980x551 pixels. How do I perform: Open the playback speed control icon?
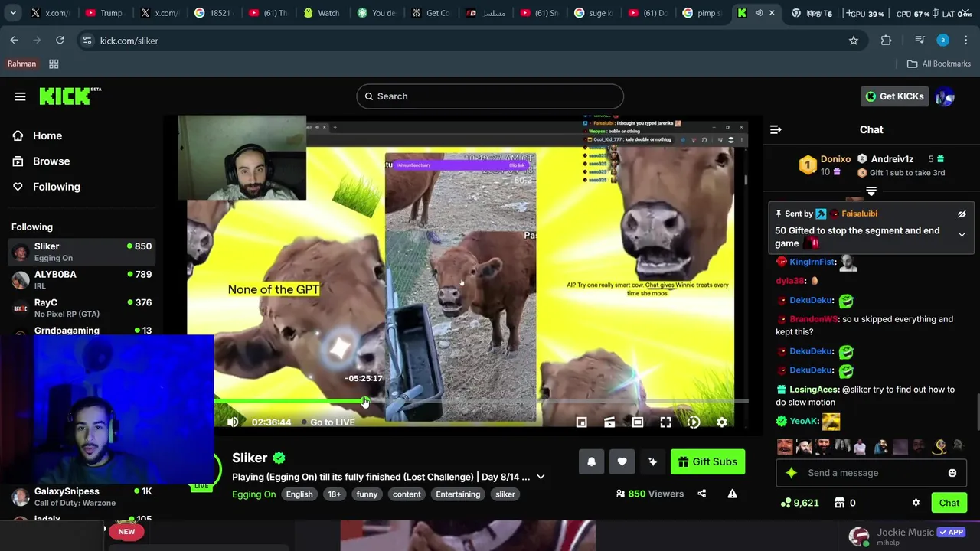pos(694,422)
